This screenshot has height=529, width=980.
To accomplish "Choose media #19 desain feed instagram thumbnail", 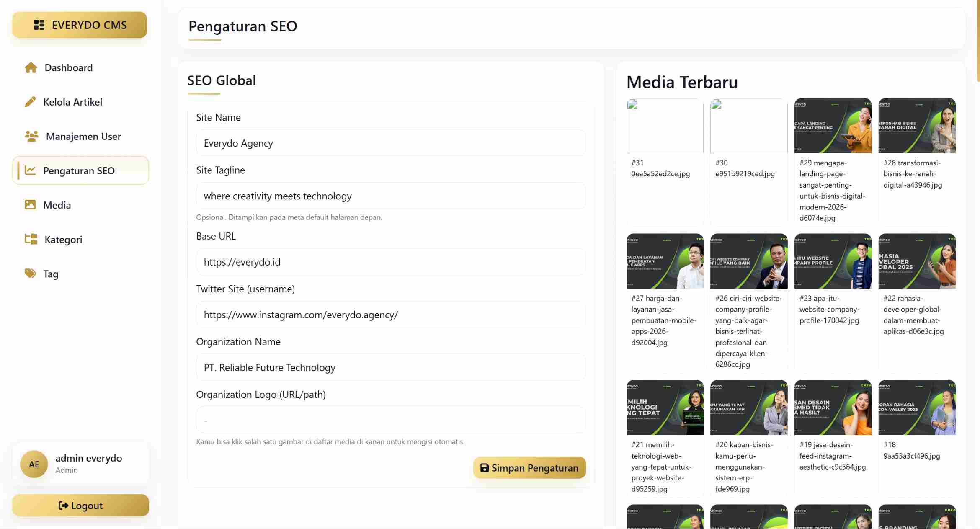I will [833, 408].
